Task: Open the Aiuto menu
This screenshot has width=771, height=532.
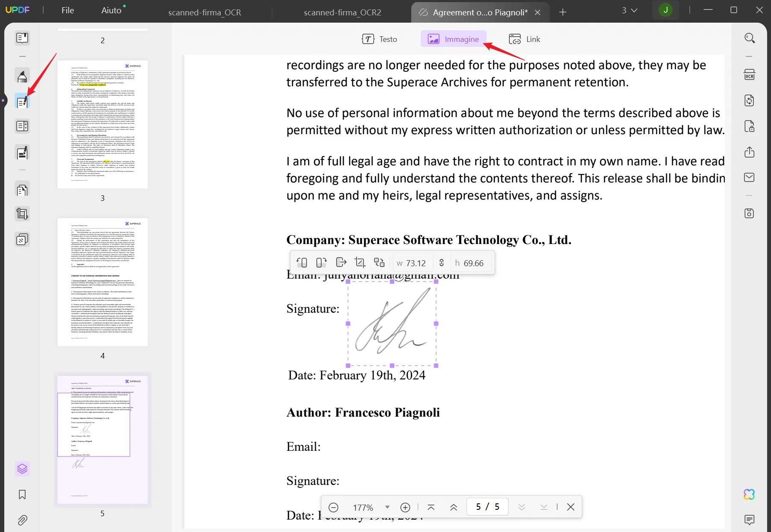Action: [112, 10]
